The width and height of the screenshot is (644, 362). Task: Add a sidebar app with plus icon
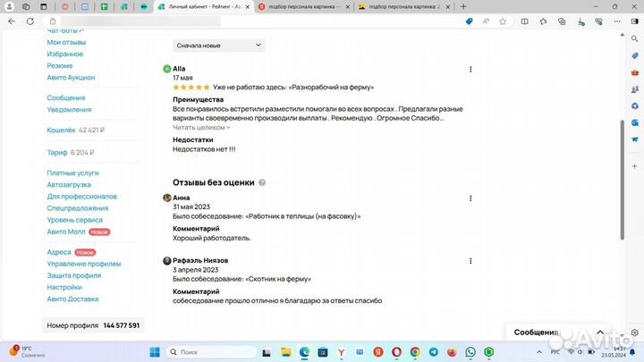(634, 166)
